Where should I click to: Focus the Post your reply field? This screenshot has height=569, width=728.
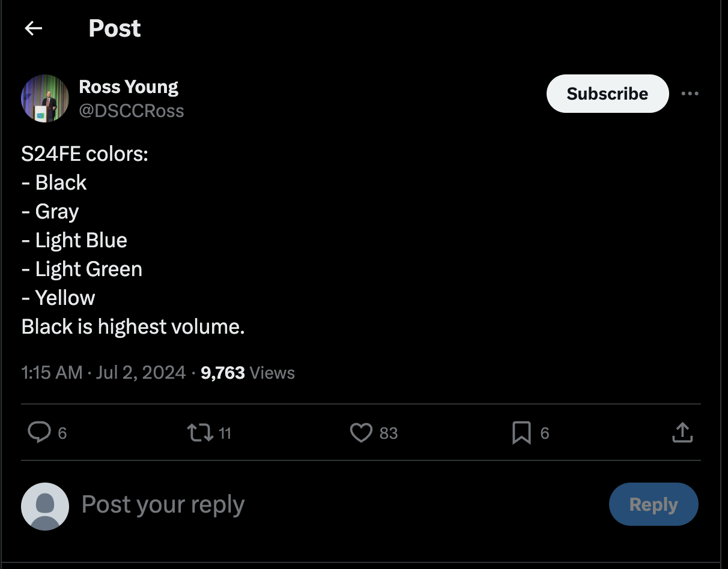click(x=300, y=505)
